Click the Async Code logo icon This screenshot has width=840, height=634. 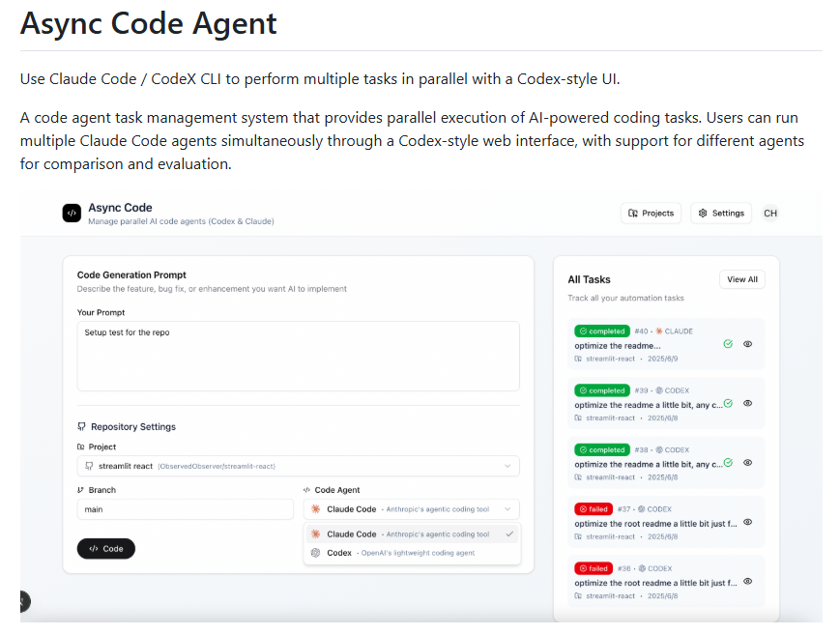72,213
